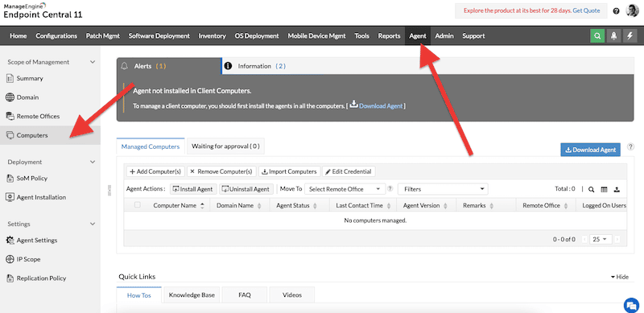Image resolution: width=644 pixels, height=313 pixels.
Task: Open Computers in sidebar
Action: [50, 135]
